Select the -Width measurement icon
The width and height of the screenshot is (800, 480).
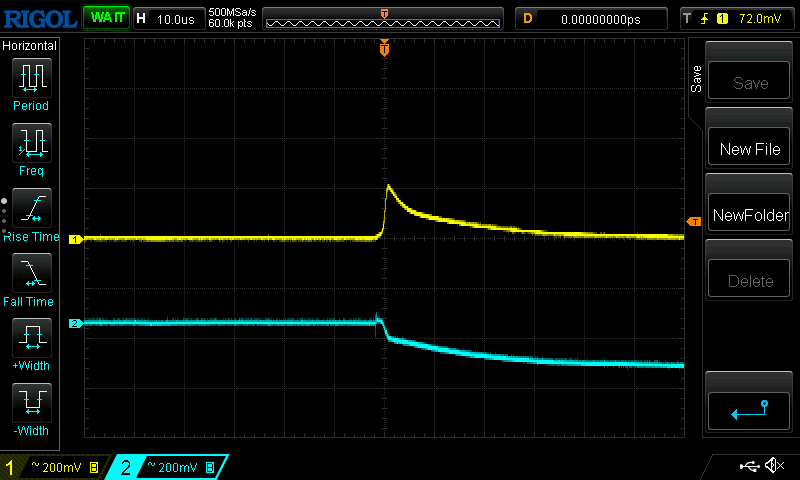point(31,402)
